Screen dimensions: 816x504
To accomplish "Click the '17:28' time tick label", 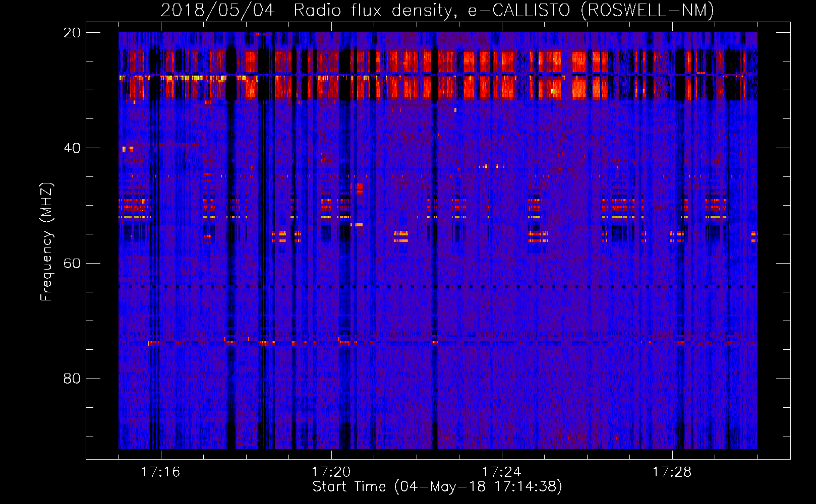I will (672, 472).
